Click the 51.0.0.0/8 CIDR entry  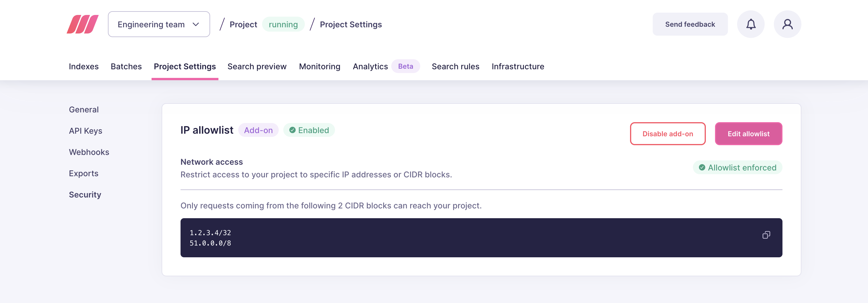click(x=210, y=243)
